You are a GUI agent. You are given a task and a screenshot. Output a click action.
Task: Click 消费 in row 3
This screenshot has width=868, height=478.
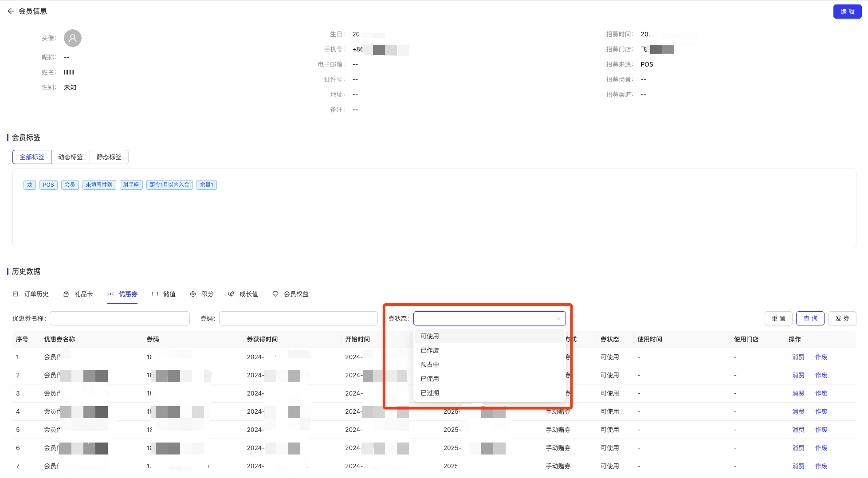[x=798, y=393]
